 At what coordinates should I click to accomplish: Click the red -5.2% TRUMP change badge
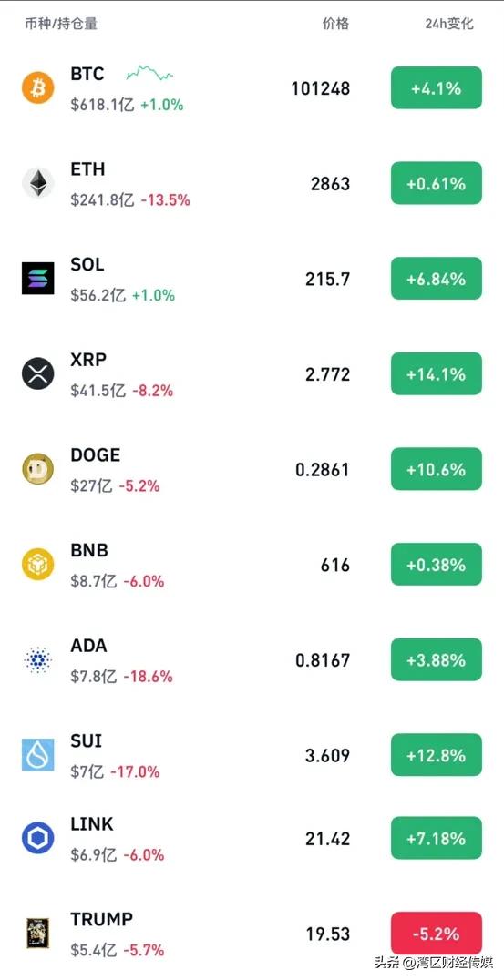pyautogui.click(x=437, y=934)
